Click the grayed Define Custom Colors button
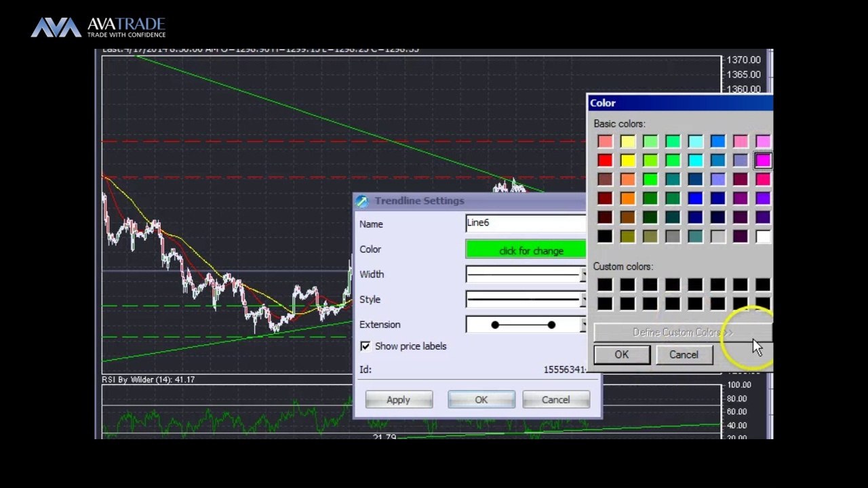Screen dimensions: 868x488 coord(683,332)
